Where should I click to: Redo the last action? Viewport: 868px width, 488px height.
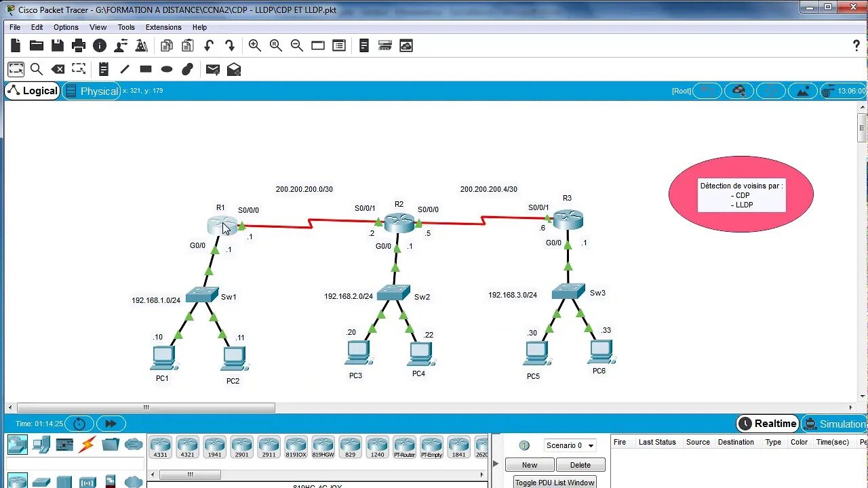point(230,45)
